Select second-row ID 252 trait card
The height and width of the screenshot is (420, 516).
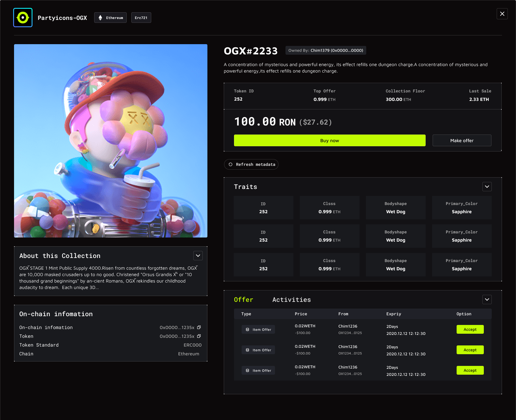[x=263, y=236]
